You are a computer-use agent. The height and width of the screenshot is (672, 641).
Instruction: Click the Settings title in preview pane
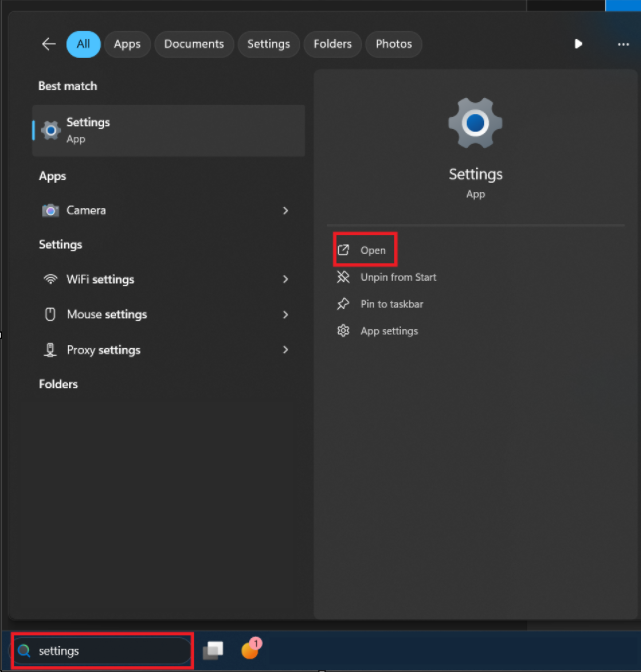pyautogui.click(x=476, y=174)
